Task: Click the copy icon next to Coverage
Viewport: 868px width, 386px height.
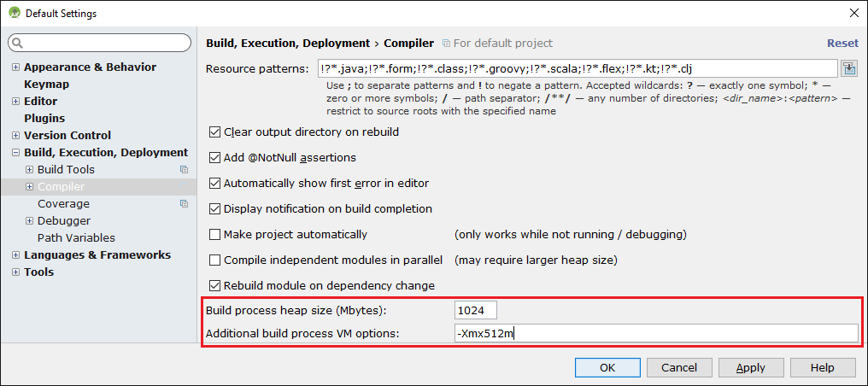Action: [184, 204]
